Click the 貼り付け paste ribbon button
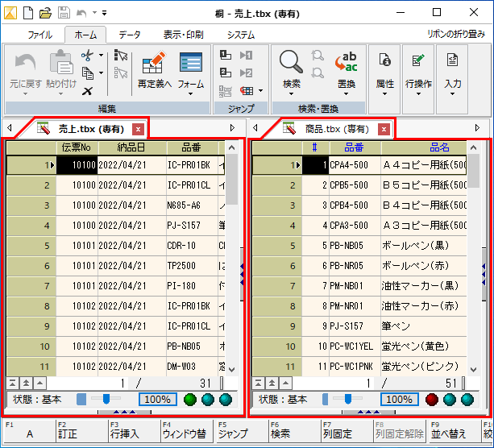This screenshot has width=494, height=448. pyautogui.click(x=61, y=73)
